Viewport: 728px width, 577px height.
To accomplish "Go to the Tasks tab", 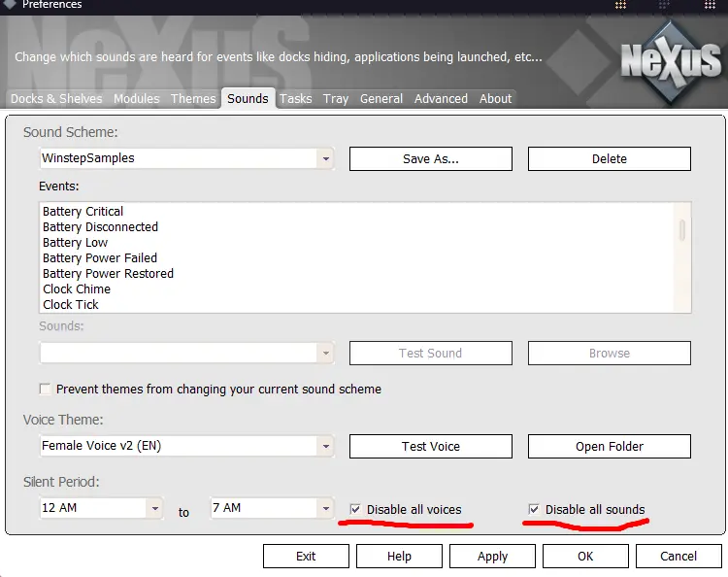I will coord(296,98).
